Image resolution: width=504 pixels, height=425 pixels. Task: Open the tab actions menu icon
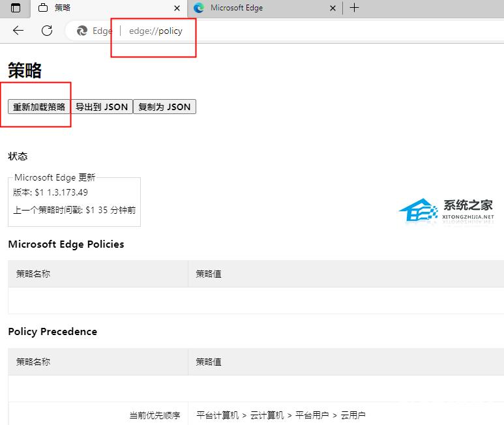click(x=15, y=8)
